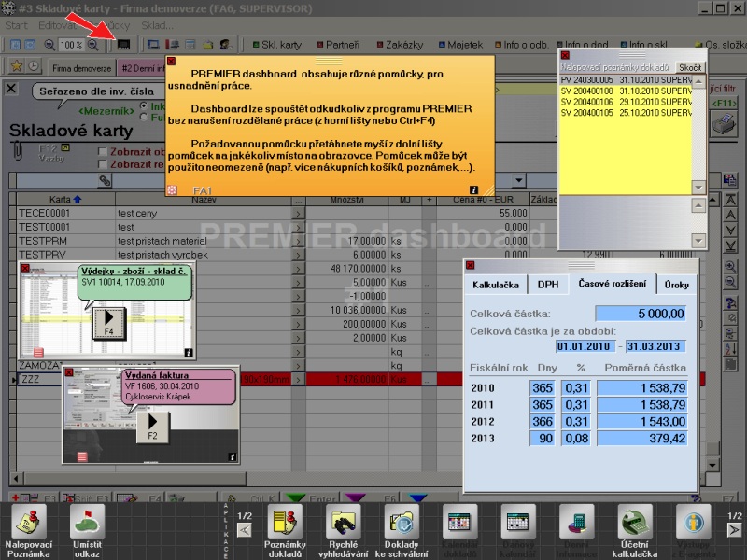
Task: Jump to first record arrow in right sidebar
Action: (730, 200)
